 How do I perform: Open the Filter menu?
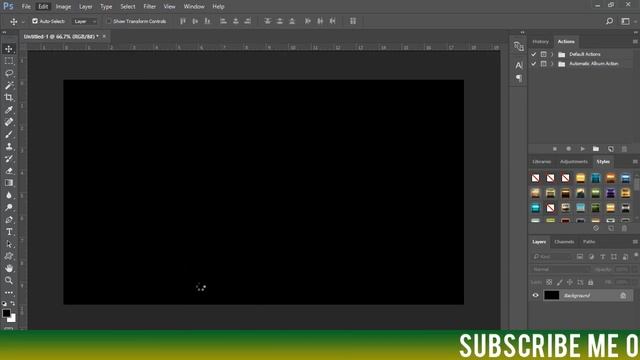pos(149,7)
